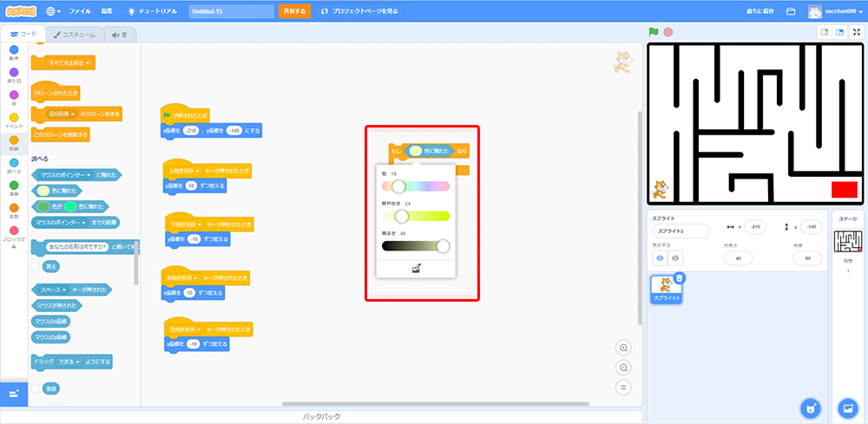Screen dimensions: 868x424
Task: Hide the sprite using the crossed-eye button
Action: tap(675, 258)
